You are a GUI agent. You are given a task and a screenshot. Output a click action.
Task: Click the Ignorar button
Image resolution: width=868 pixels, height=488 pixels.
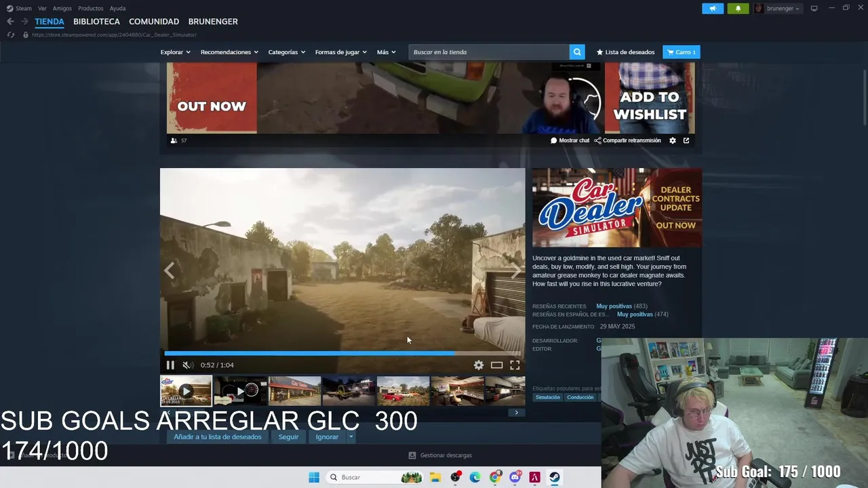[x=327, y=437]
